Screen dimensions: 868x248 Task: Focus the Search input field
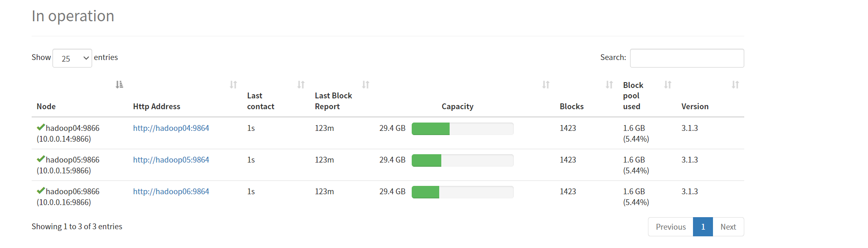(x=687, y=58)
